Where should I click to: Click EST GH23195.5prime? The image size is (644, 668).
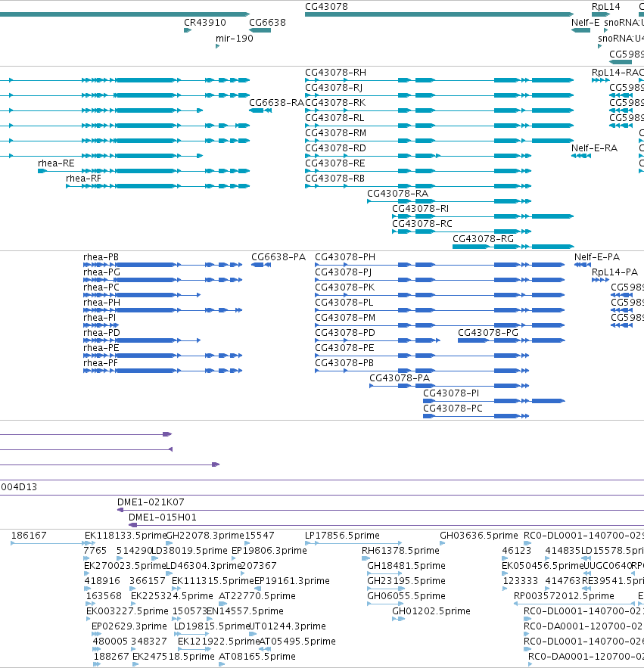[x=385, y=589]
